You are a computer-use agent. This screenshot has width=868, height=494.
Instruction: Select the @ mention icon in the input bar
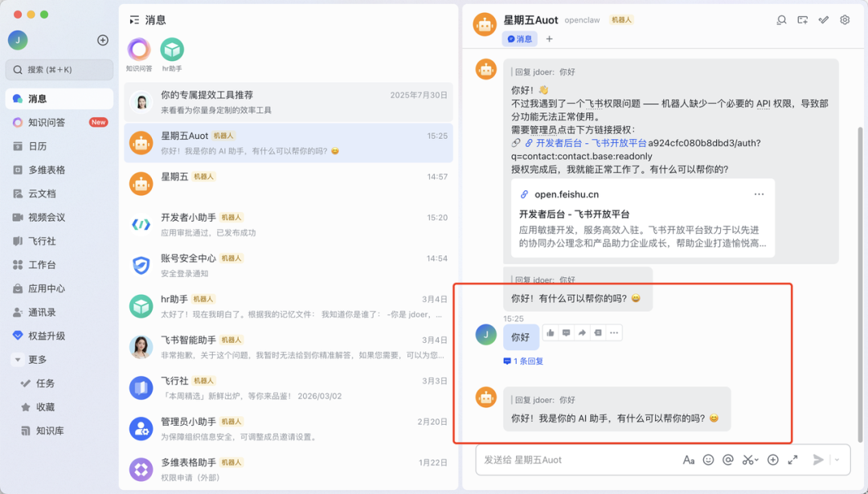pos(728,459)
